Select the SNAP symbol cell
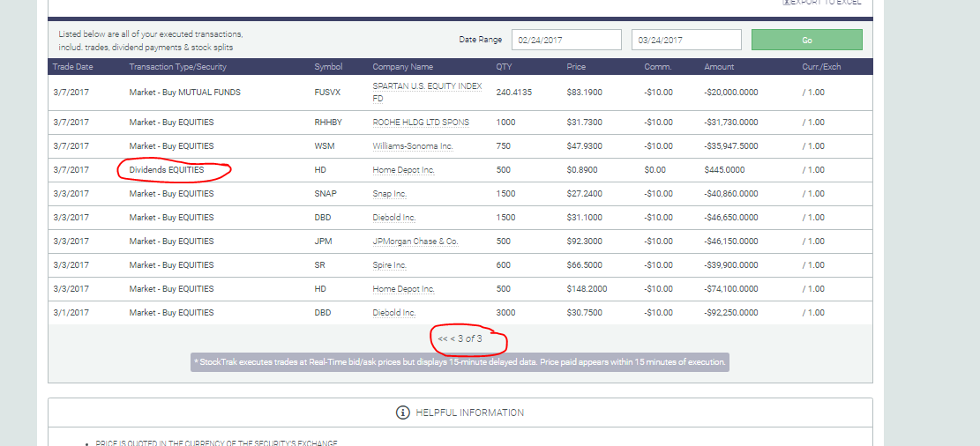 [325, 194]
